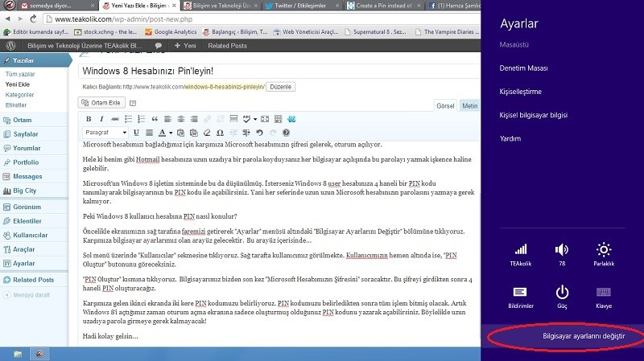This screenshot has width=644, height=361.
Task: Open Ayarlar in the WordPress sidebar
Action: click(x=35, y=264)
